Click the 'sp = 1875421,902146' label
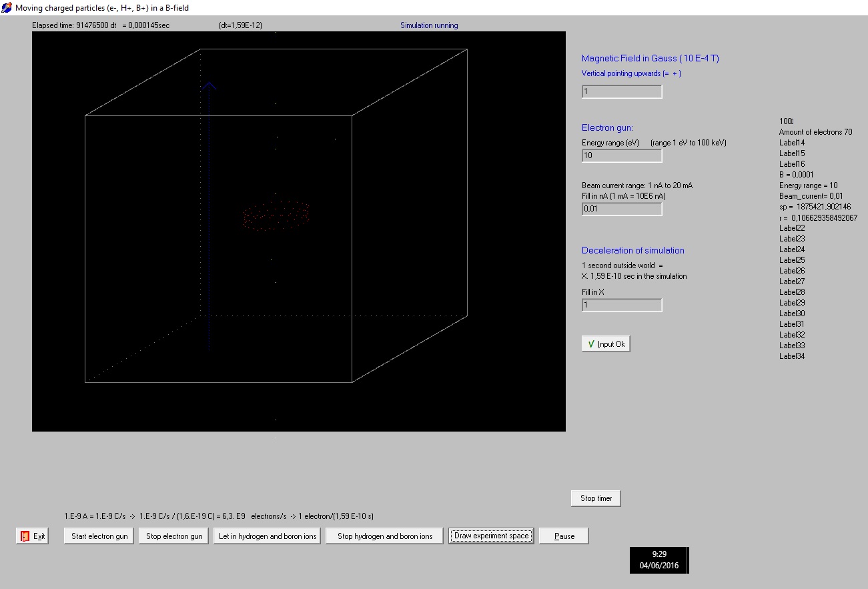The width and height of the screenshot is (868, 589). [815, 207]
